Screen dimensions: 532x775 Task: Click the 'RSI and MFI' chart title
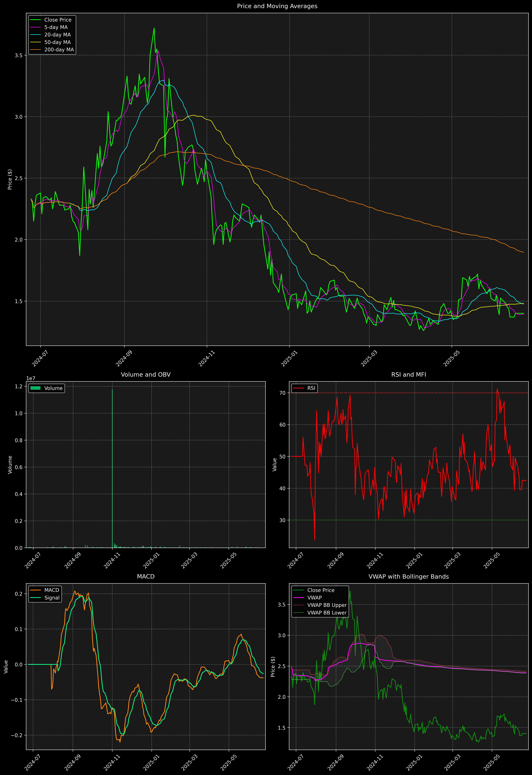[409, 374]
